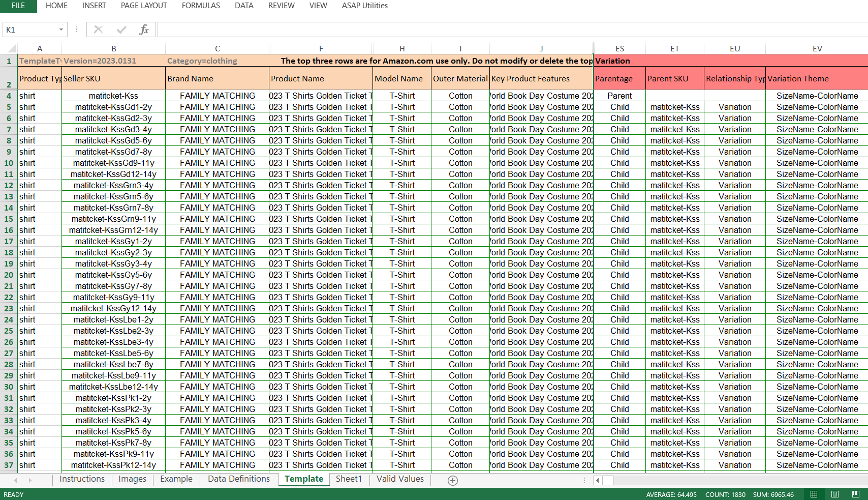Click the Model Name header cell
The image size is (868, 500).
[x=402, y=78]
